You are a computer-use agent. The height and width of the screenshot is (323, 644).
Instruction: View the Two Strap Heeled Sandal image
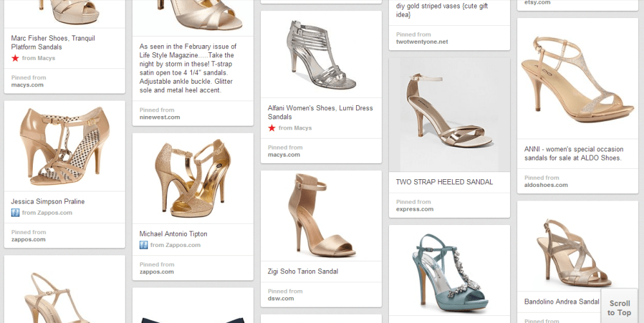[x=449, y=115]
